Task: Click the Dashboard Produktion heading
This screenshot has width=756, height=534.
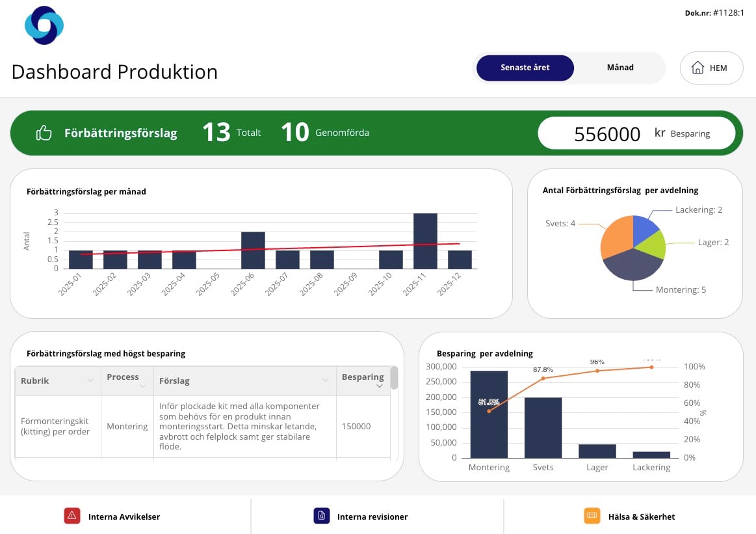Action: coord(115,72)
